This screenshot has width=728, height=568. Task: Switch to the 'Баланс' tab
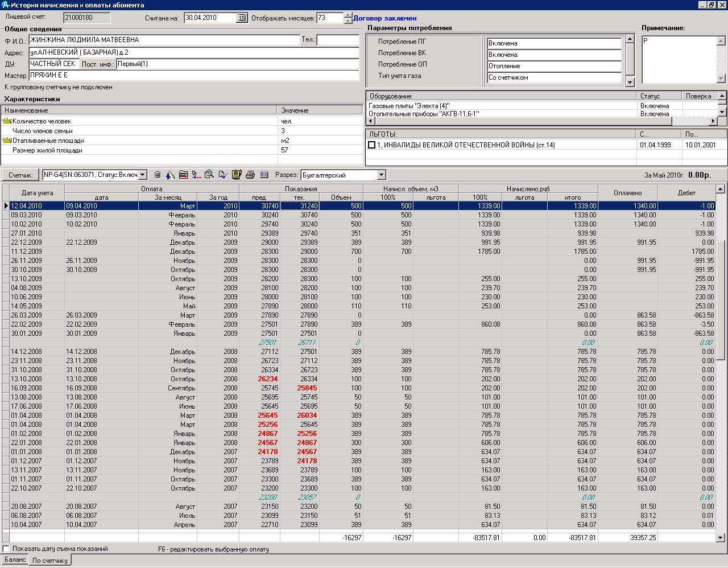[x=15, y=560]
